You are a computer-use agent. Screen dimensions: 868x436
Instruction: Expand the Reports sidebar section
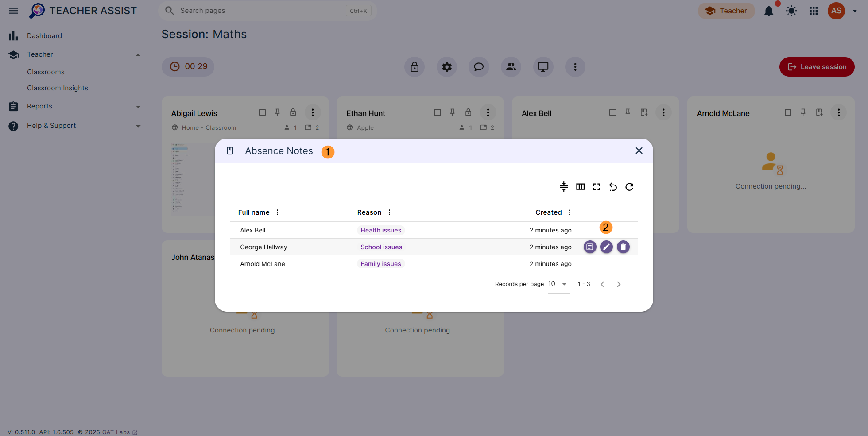pyautogui.click(x=138, y=107)
